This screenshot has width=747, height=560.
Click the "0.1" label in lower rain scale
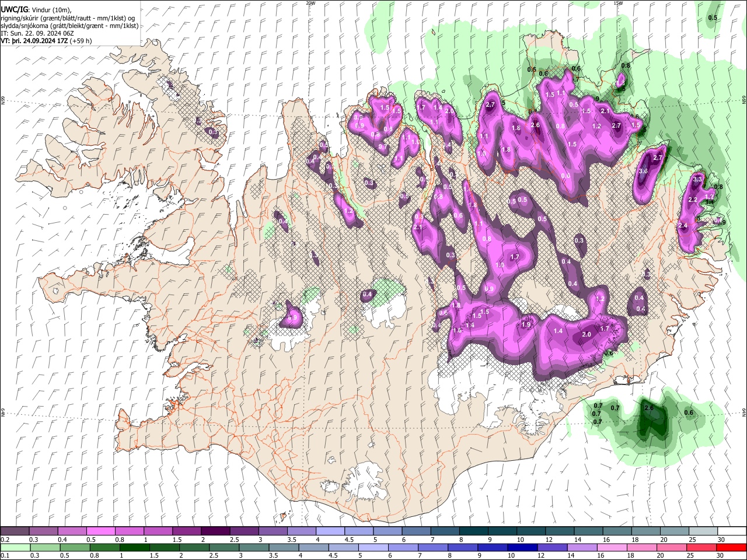click(6, 555)
